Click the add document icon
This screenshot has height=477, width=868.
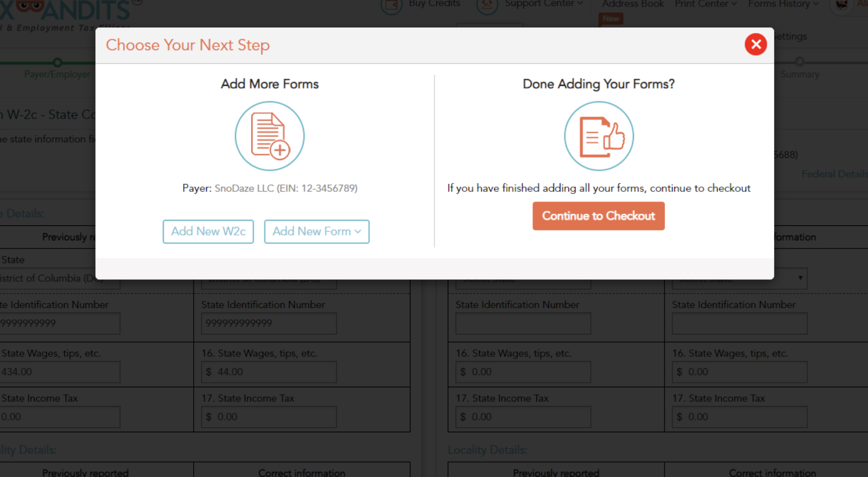(269, 136)
